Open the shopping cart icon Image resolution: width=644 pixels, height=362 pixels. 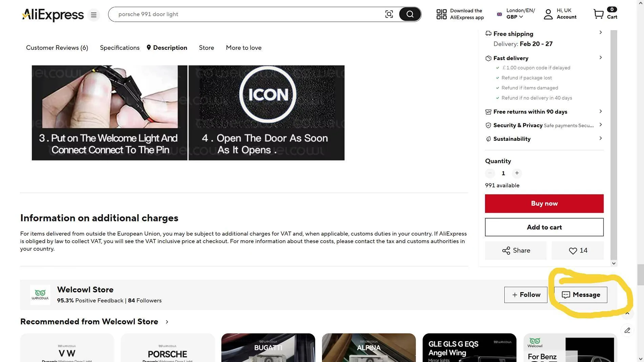(599, 14)
